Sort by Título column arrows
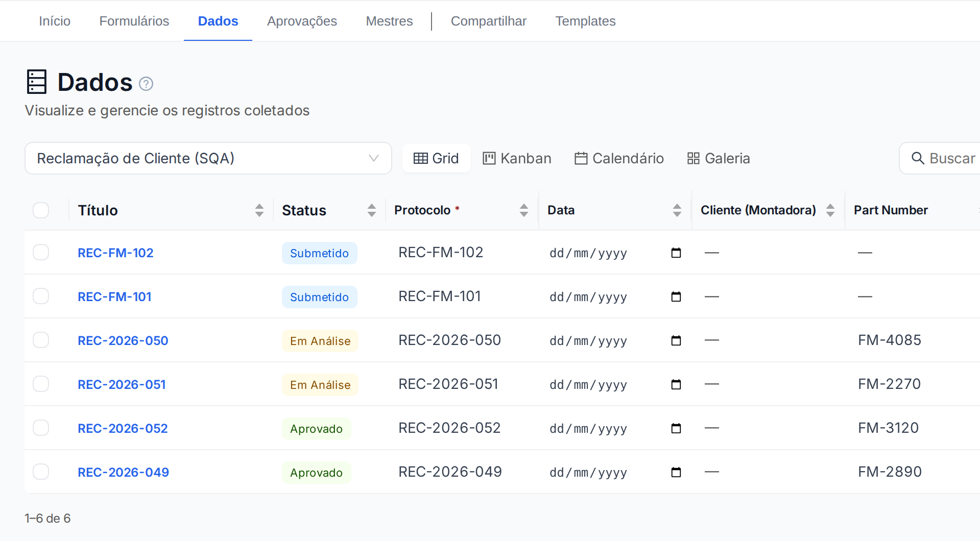The image size is (980, 541). 259,210
